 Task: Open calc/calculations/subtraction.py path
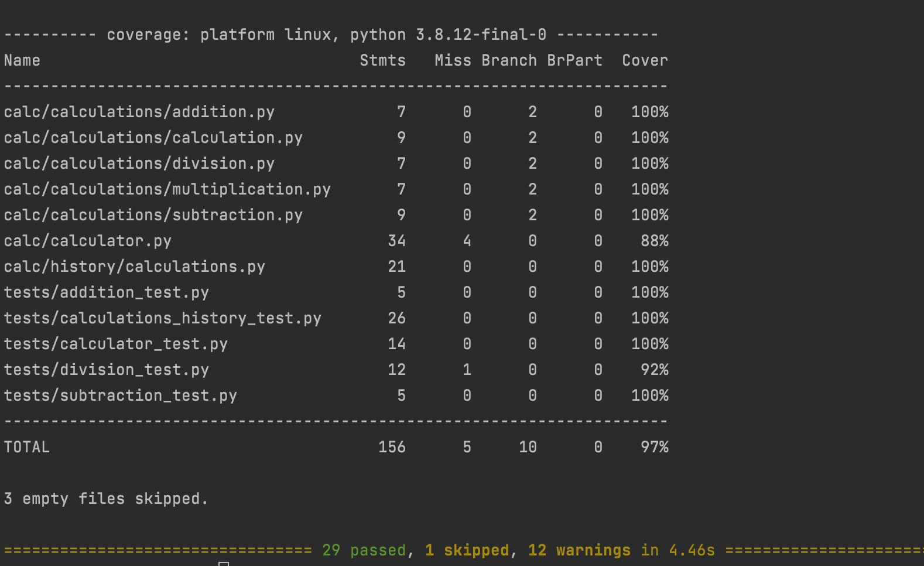click(153, 214)
